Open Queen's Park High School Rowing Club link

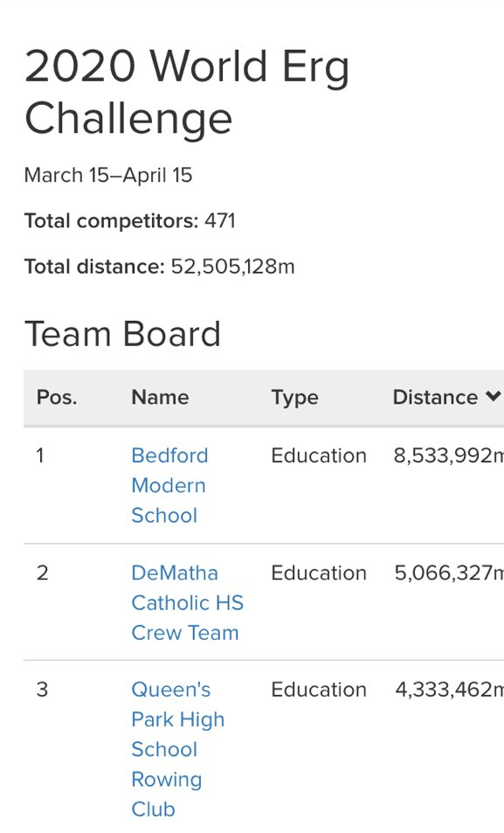[178, 749]
